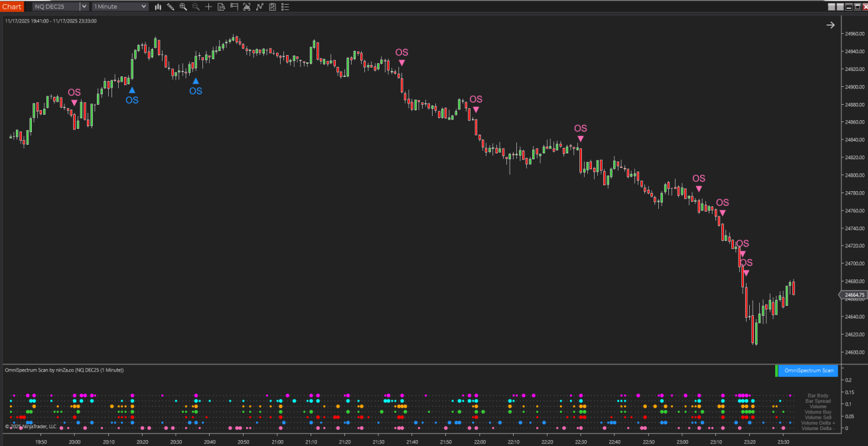868x446 pixels.
Task: Select the drawing tools pencil icon
Action: (171, 7)
